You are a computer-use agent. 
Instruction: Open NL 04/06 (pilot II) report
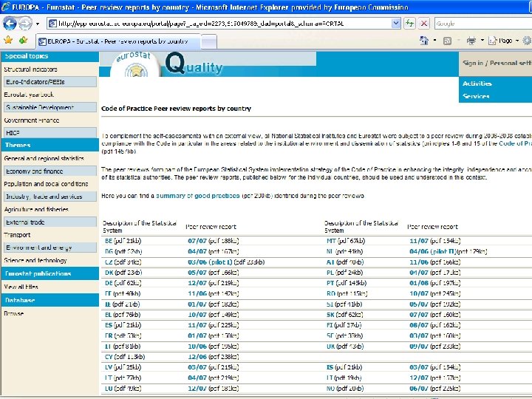point(433,251)
